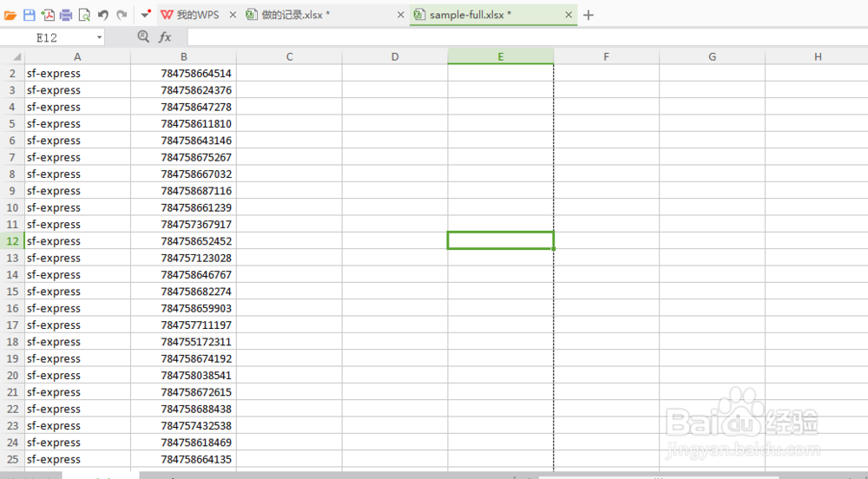
Task: Click cell containing 784758682274
Action: point(183,292)
